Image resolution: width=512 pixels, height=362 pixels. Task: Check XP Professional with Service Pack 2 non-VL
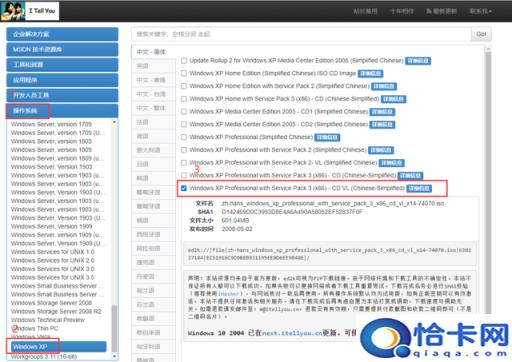[x=184, y=150]
